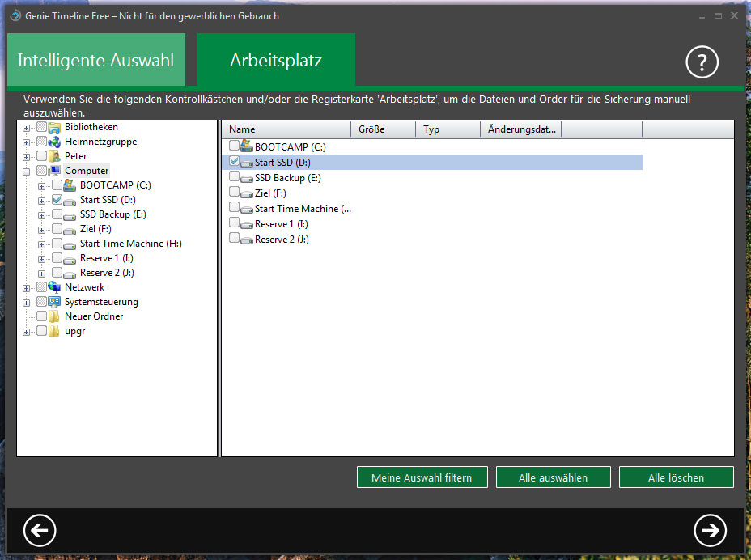Go back with the left arrow button

pyautogui.click(x=40, y=530)
